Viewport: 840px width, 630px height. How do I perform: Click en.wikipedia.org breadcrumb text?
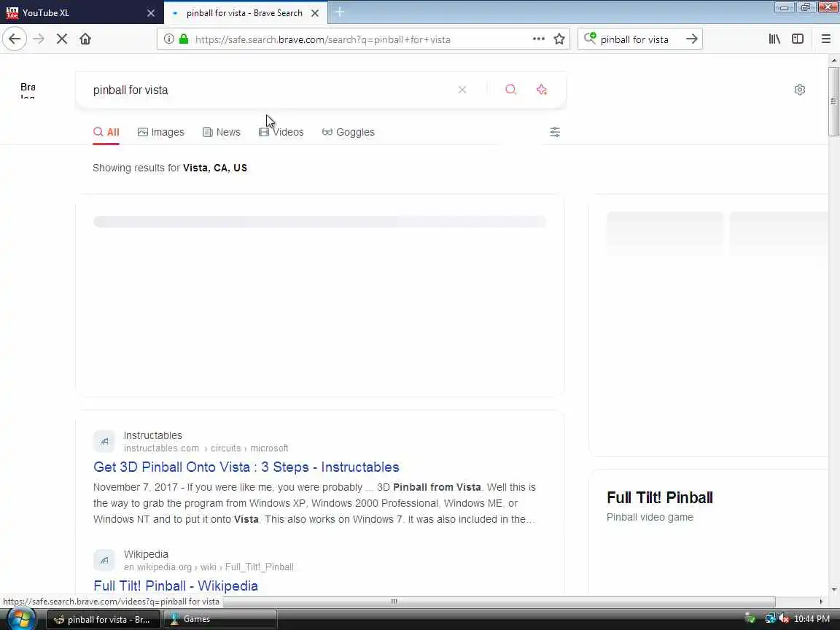point(157,567)
